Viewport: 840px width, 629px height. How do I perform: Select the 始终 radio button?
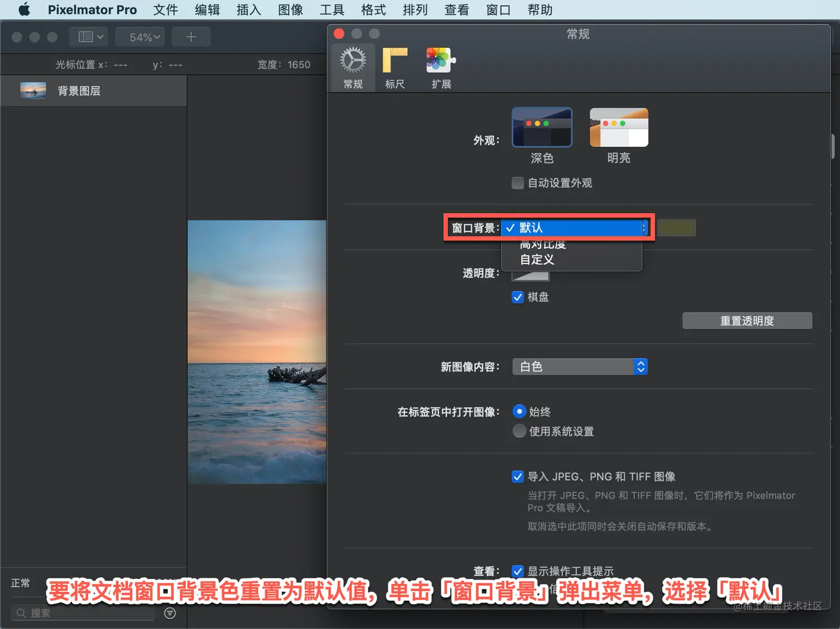[x=519, y=411]
